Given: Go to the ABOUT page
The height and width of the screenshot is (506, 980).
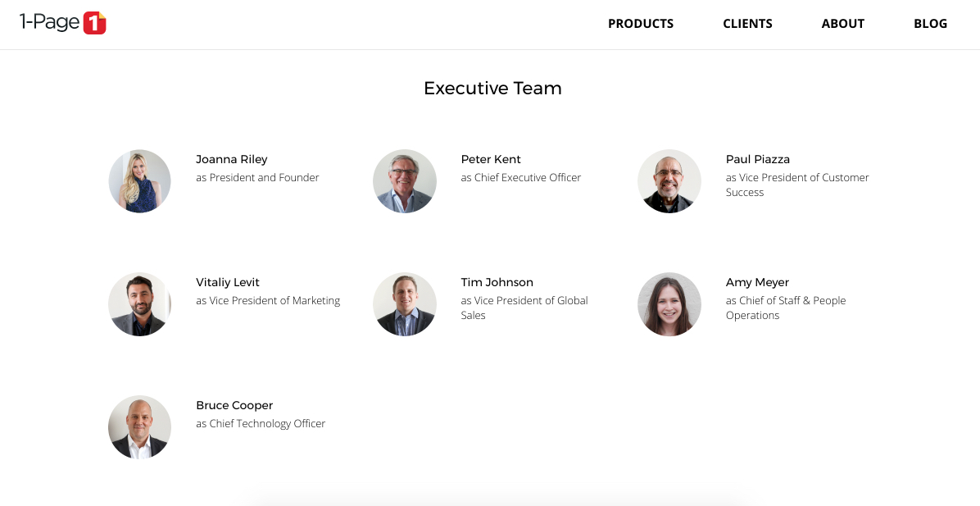Looking at the screenshot, I should (x=842, y=24).
